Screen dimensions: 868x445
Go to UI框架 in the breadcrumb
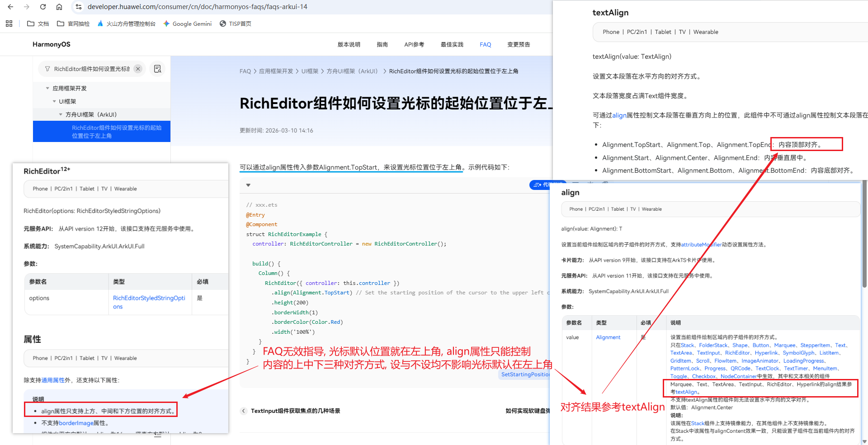[x=310, y=71]
